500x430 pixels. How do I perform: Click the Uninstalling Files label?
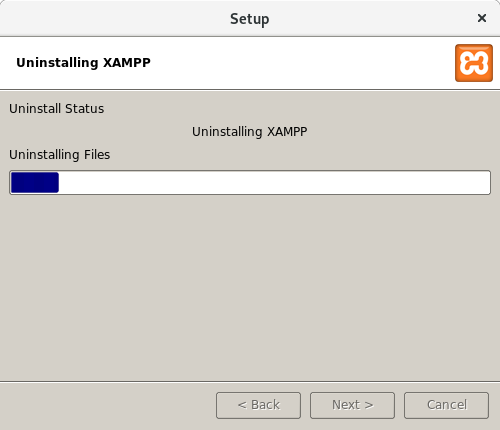pyautogui.click(x=59, y=155)
